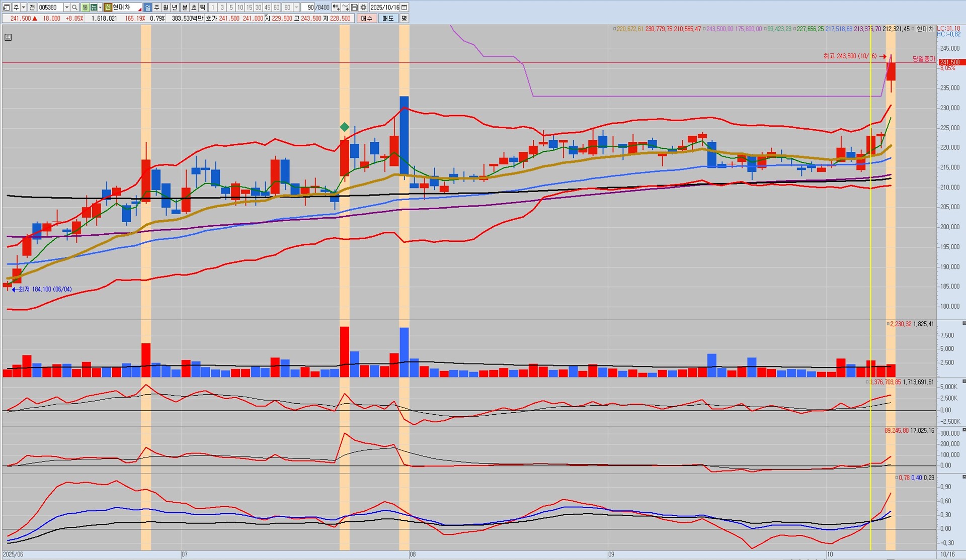Expand the minute interval 60 dropdown arrow
This screenshot has width=966, height=560.
(296, 8)
